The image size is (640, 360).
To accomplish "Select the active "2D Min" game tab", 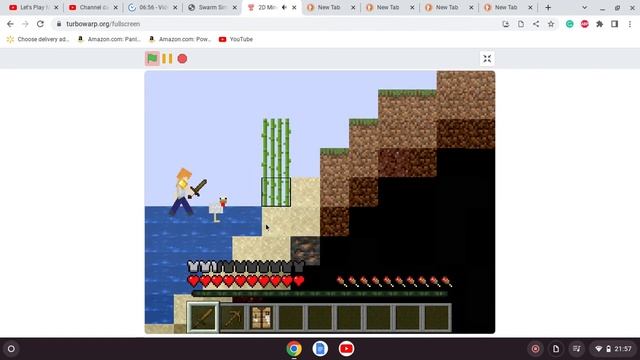I will coord(271,7).
